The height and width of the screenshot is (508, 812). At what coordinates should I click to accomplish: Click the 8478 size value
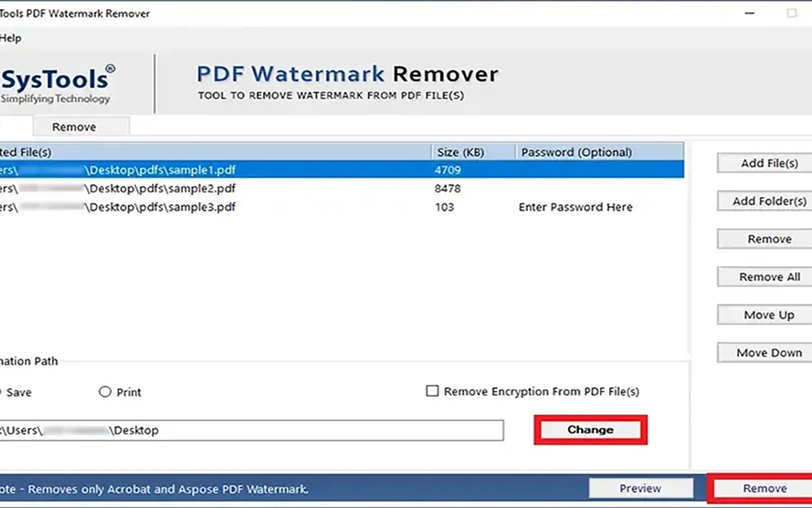tap(448, 188)
